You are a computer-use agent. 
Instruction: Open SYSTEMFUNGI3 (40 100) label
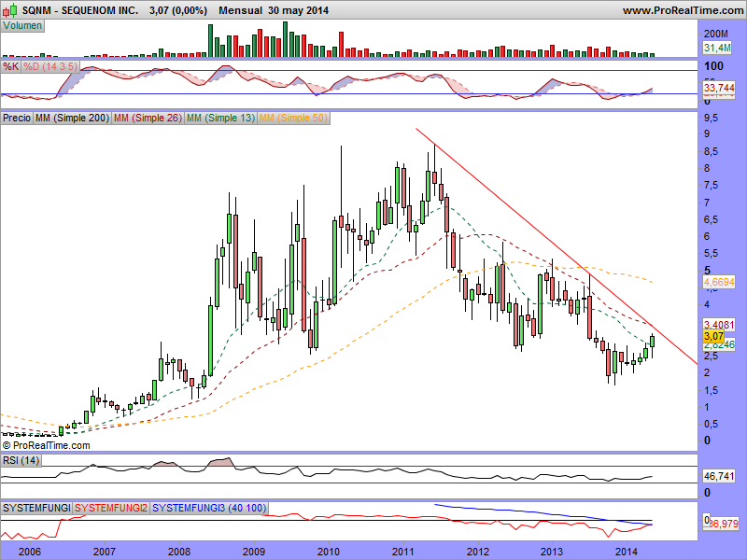tap(209, 508)
